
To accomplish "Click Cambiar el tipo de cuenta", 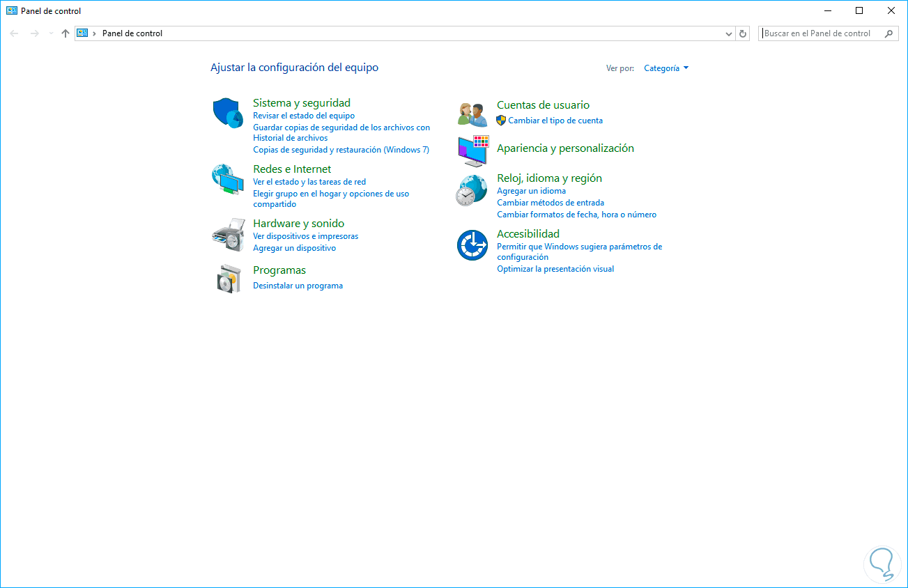I will 555,121.
